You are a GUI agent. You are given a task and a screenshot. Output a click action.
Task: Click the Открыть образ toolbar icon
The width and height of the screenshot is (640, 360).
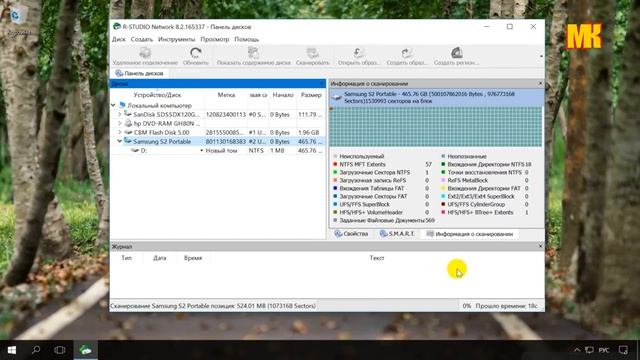coord(359,53)
